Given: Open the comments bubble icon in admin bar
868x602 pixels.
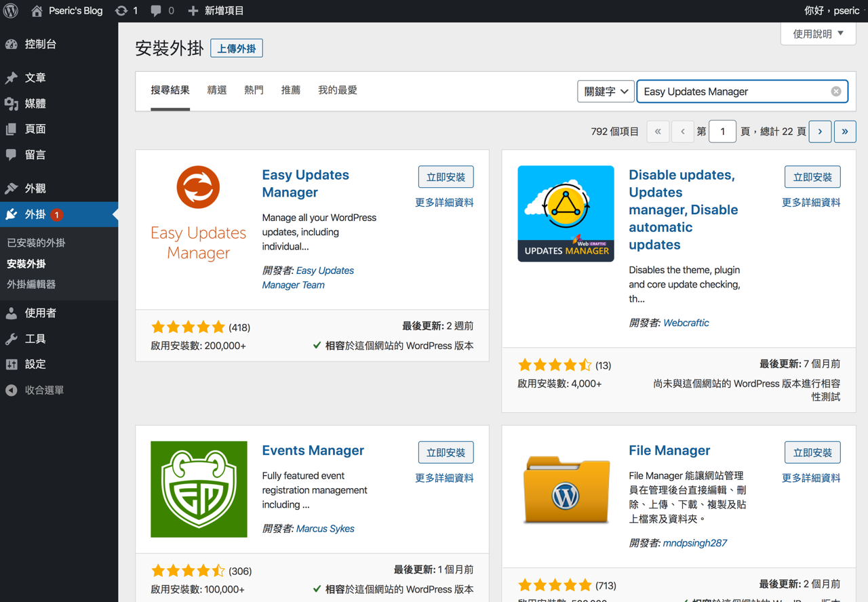Looking at the screenshot, I should click(156, 11).
